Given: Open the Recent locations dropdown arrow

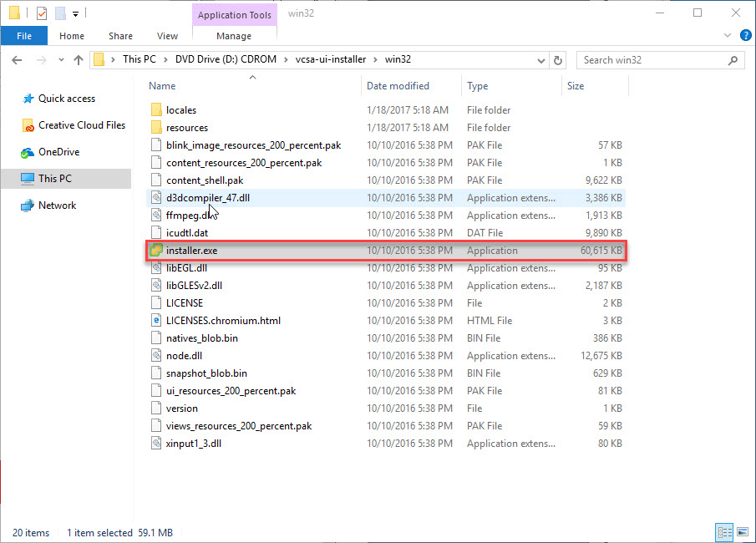Looking at the screenshot, I should pos(60,60).
